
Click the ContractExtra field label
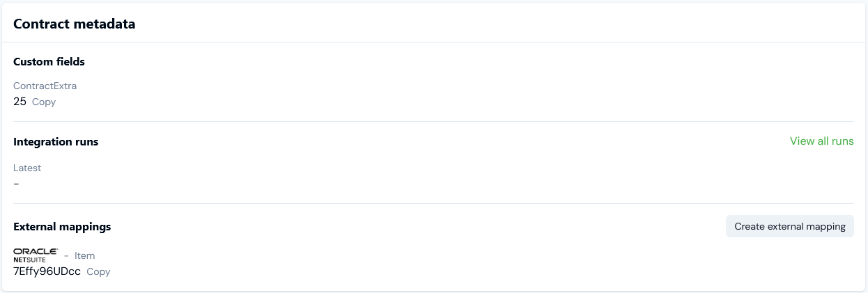(45, 86)
